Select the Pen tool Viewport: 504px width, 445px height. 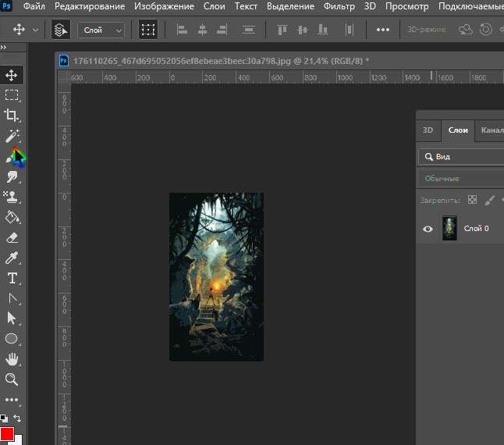click(x=12, y=298)
